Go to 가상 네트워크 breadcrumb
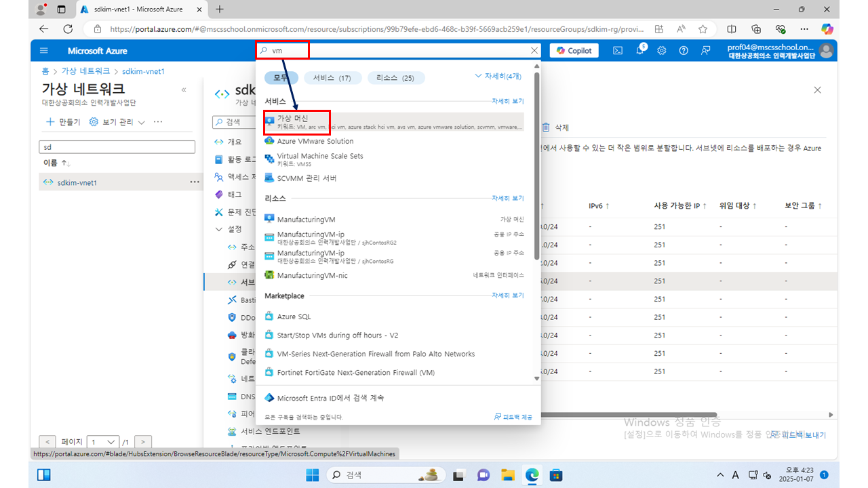The width and height of the screenshot is (868, 488). click(87, 71)
